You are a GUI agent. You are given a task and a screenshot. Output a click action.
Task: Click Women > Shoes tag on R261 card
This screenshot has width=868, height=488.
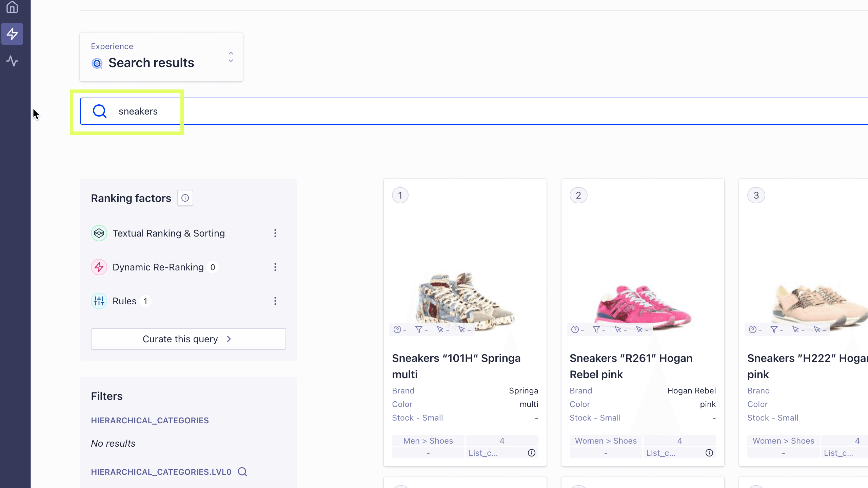point(606,441)
